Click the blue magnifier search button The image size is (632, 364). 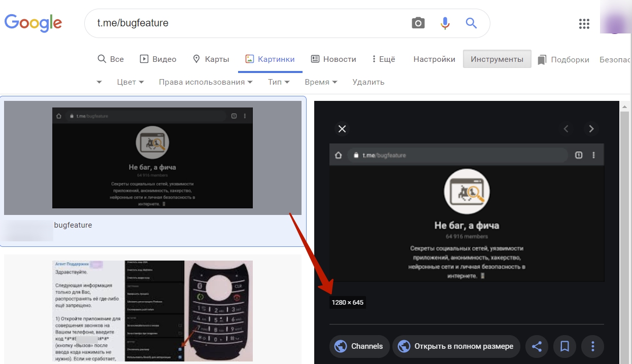pos(471,23)
